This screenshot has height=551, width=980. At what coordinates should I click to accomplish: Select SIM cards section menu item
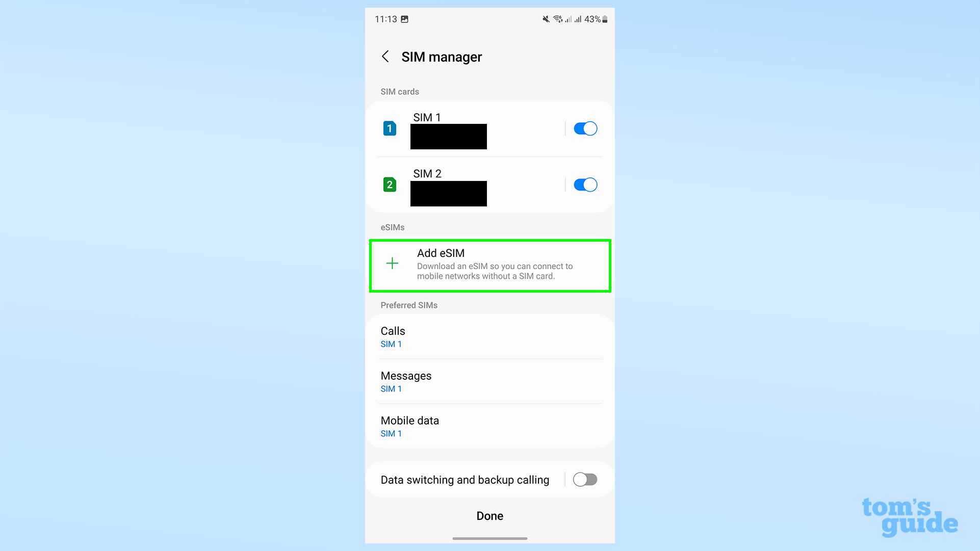[x=400, y=92]
